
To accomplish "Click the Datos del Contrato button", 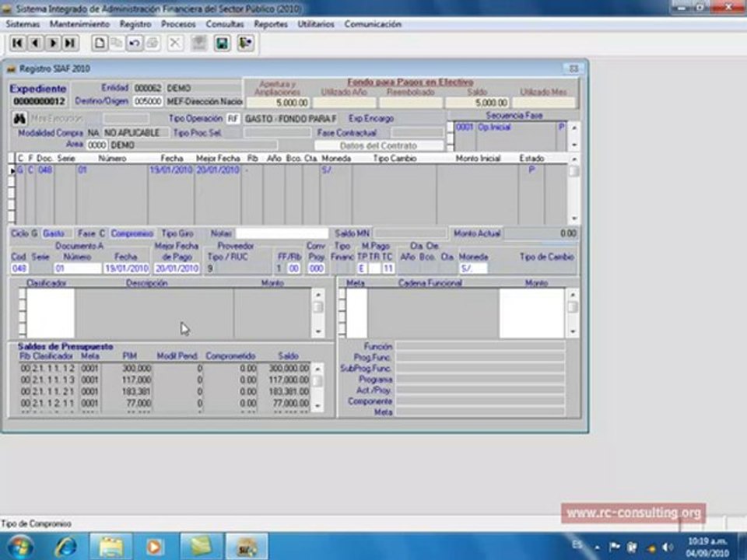I will [x=379, y=145].
